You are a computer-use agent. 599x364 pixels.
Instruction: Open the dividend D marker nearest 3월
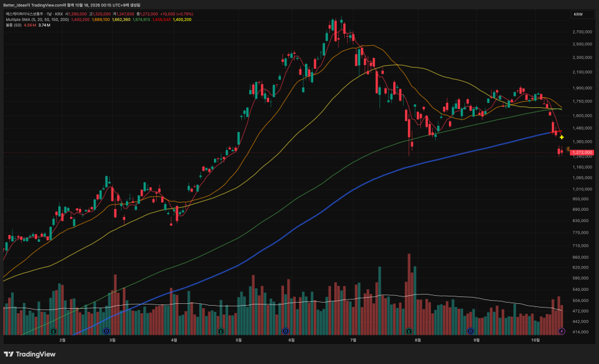pos(107,331)
